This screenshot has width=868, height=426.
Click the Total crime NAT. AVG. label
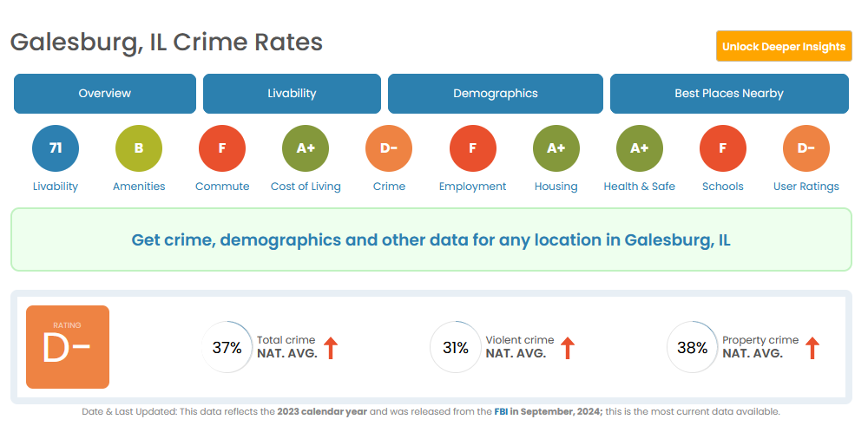coord(286,347)
